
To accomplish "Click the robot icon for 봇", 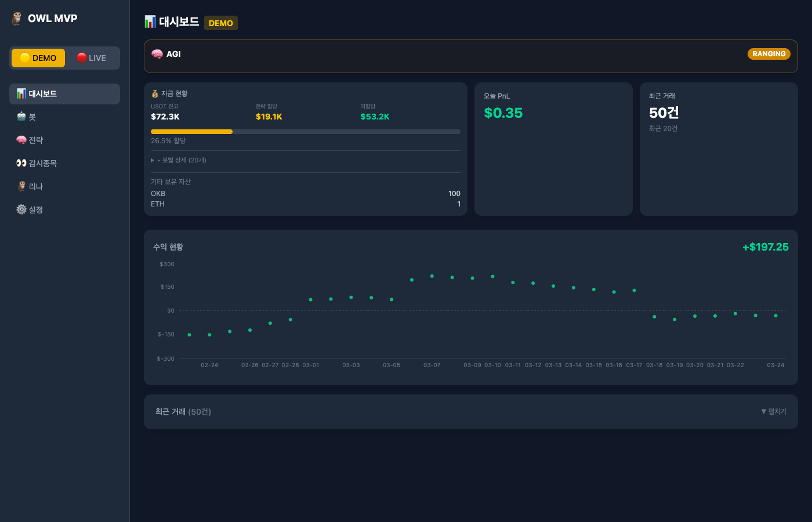I will click(21, 117).
